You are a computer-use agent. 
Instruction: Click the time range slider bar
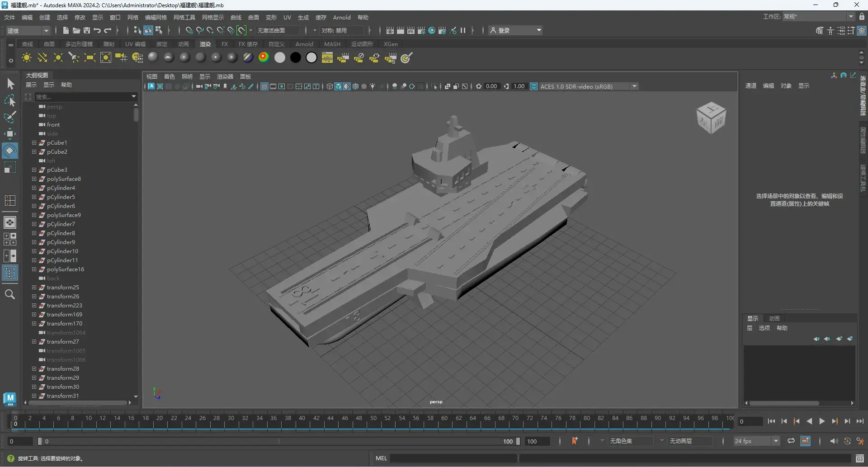coord(279,441)
